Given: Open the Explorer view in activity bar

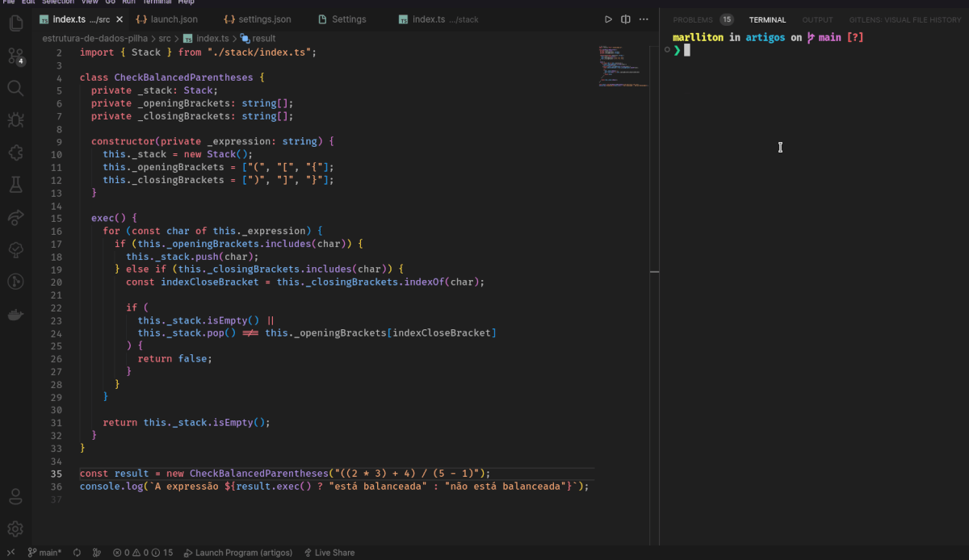Looking at the screenshot, I should pyautogui.click(x=15, y=23).
